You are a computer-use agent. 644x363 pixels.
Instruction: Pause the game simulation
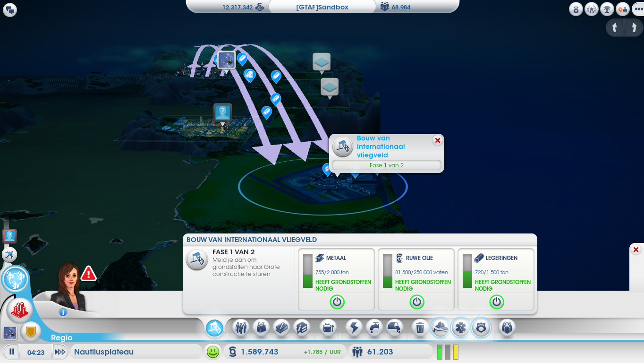(x=12, y=352)
